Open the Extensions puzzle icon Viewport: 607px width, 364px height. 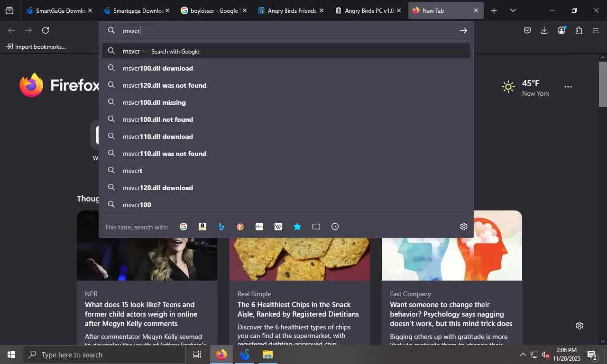click(579, 30)
